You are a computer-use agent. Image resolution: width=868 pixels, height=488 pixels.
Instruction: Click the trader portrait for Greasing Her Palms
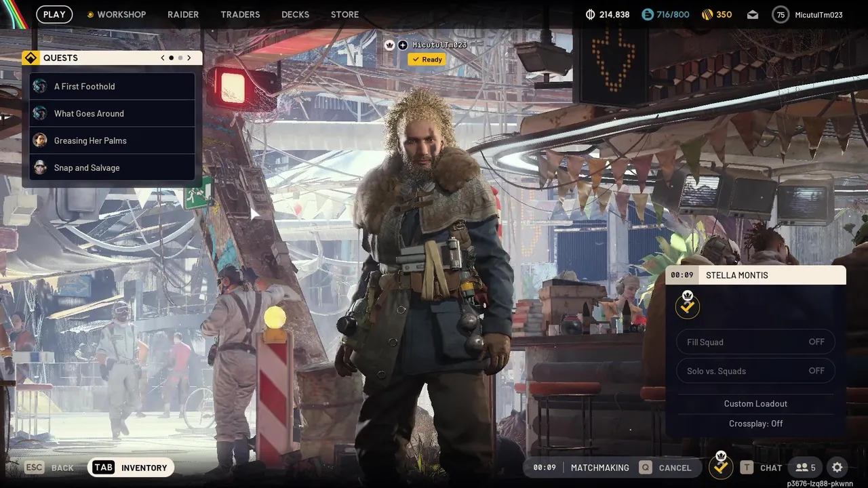click(x=40, y=140)
